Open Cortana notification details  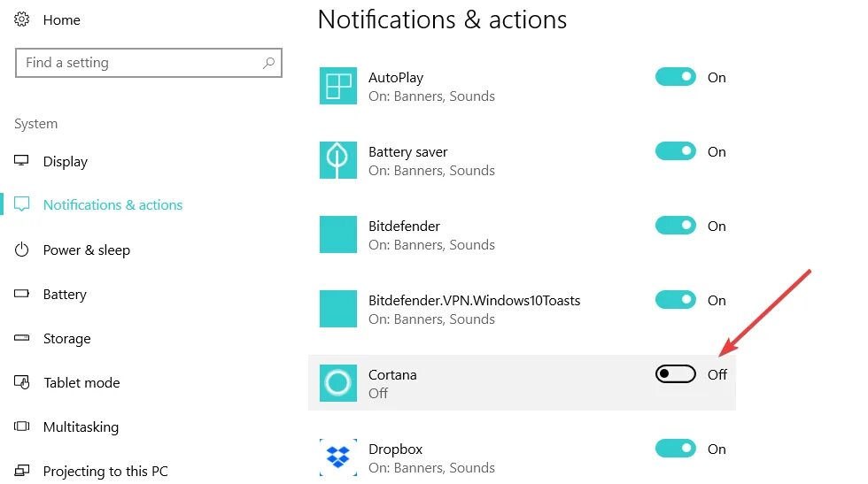coord(522,383)
